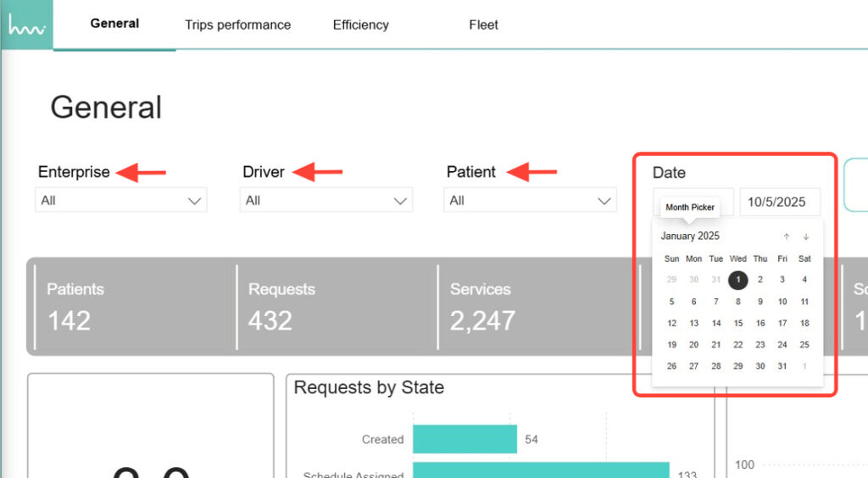Image resolution: width=868 pixels, height=478 pixels.
Task: Click the Created bar in Requests chart
Action: [465, 439]
